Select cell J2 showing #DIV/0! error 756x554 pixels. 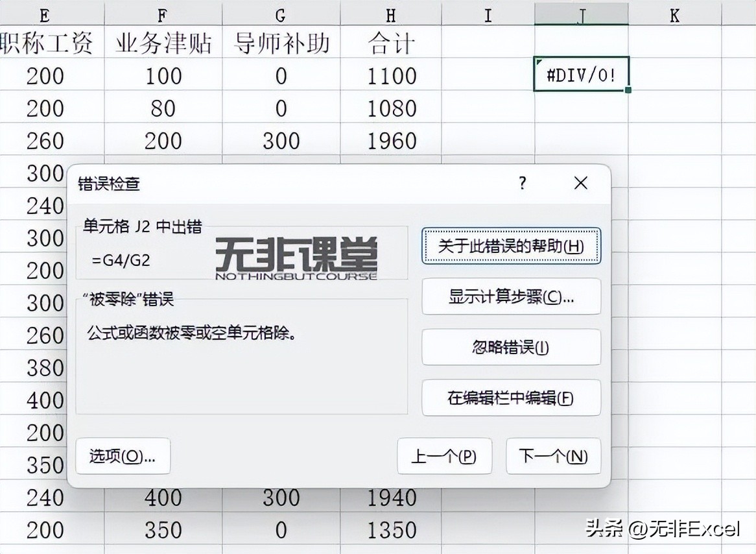coord(580,75)
